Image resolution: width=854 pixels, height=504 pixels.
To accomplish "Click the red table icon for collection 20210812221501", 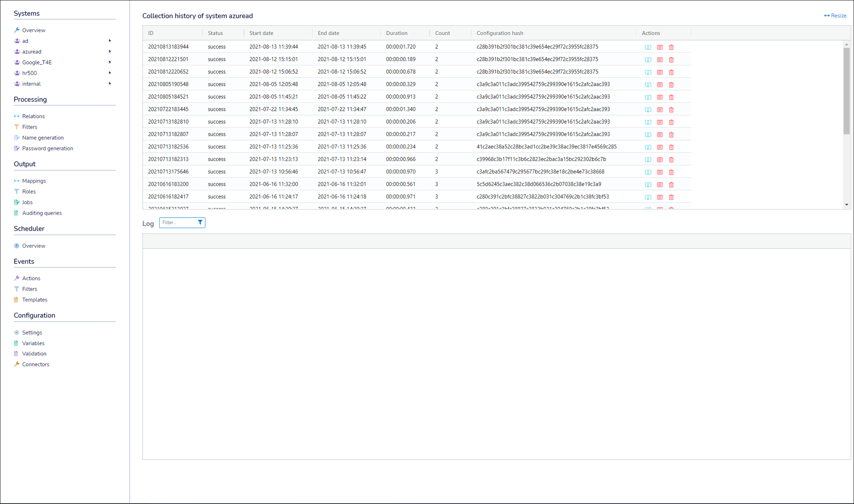I will (x=660, y=60).
